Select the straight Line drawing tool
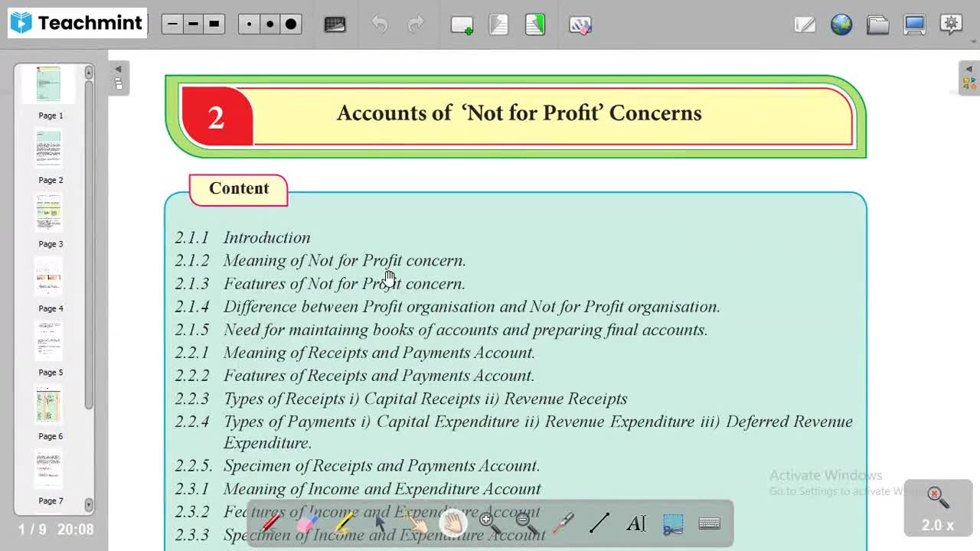The image size is (980, 551). click(x=600, y=523)
